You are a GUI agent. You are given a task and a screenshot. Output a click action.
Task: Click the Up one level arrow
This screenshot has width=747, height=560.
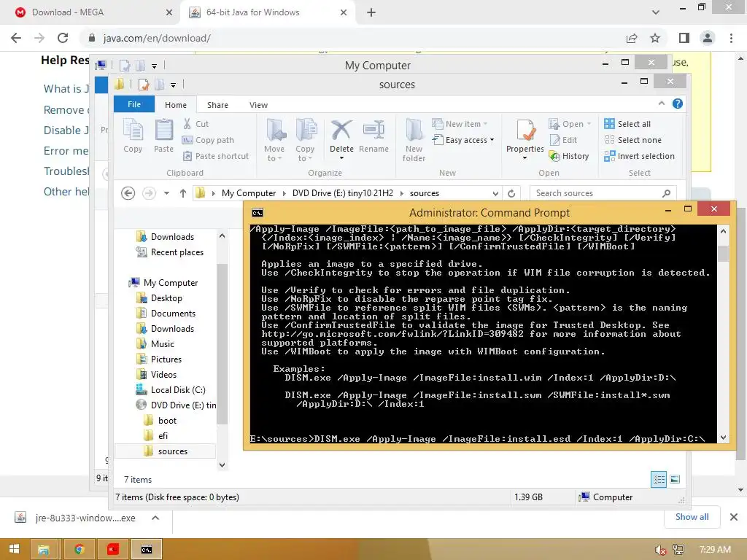(x=183, y=192)
